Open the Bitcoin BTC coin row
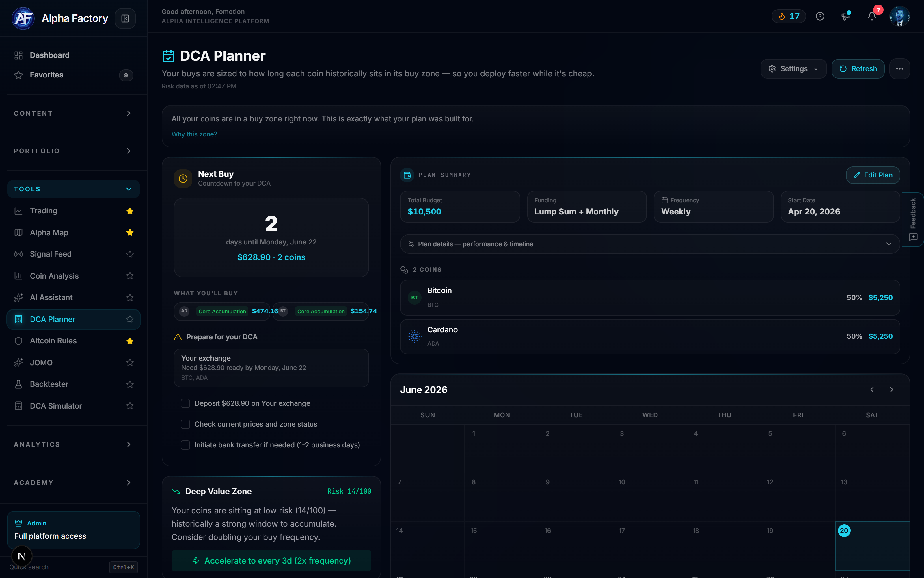The width and height of the screenshot is (924, 578). point(650,297)
